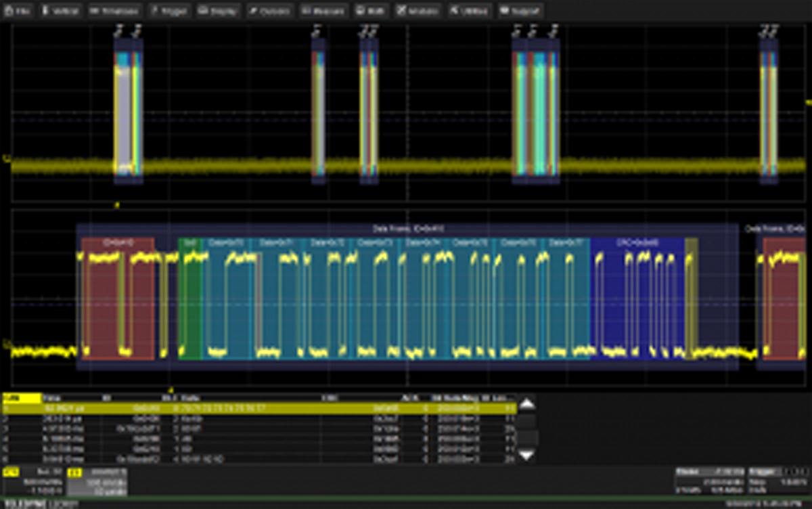The image size is (812, 509).
Task: Open the Z1 zoom descriptor box
Action: click(x=97, y=481)
